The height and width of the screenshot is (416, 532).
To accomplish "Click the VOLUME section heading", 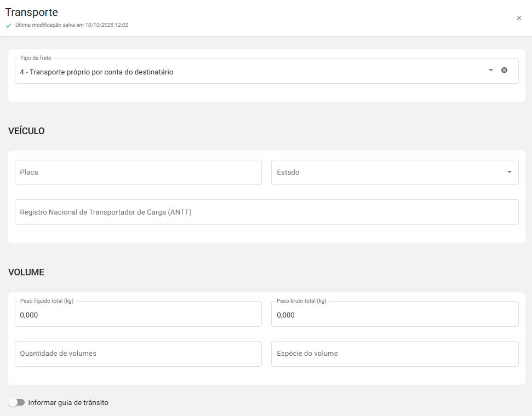I will [x=26, y=272].
